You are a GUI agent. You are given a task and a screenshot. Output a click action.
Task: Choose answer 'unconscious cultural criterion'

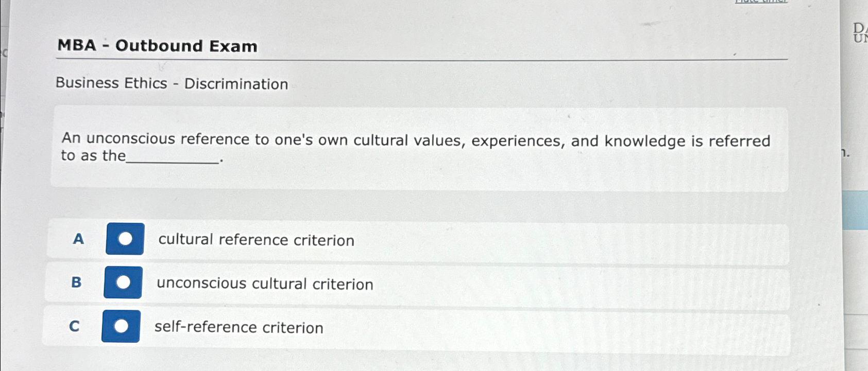[264, 284]
